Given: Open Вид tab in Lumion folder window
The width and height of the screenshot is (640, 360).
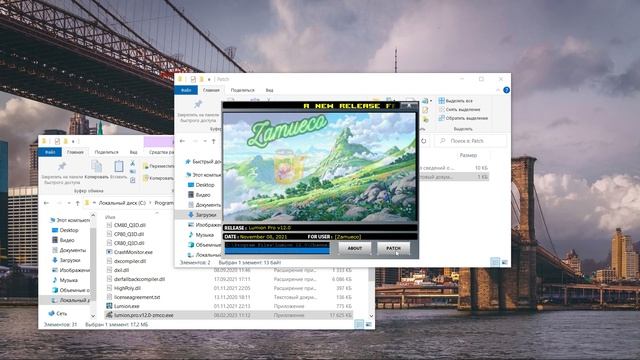Looking at the screenshot, I should point(133,152).
